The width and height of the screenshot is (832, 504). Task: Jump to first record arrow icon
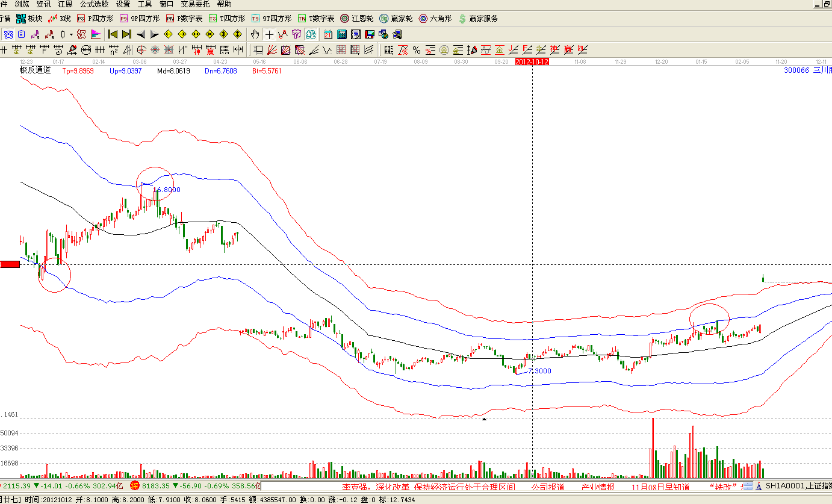(113, 34)
